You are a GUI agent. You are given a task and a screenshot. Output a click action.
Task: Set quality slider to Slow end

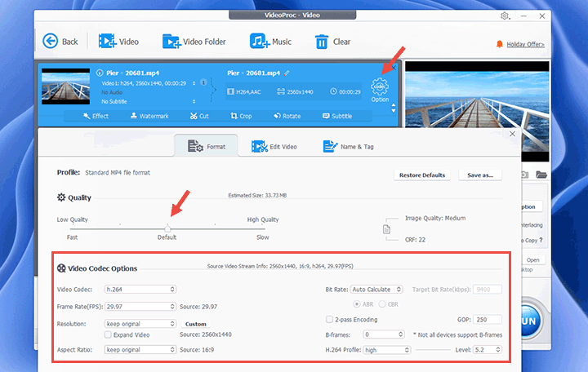(x=265, y=228)
